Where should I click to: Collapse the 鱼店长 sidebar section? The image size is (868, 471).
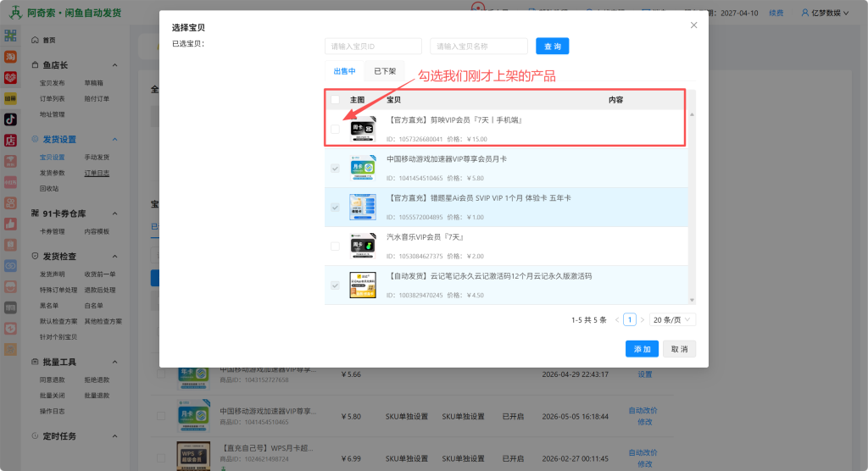tap(114, 65)
